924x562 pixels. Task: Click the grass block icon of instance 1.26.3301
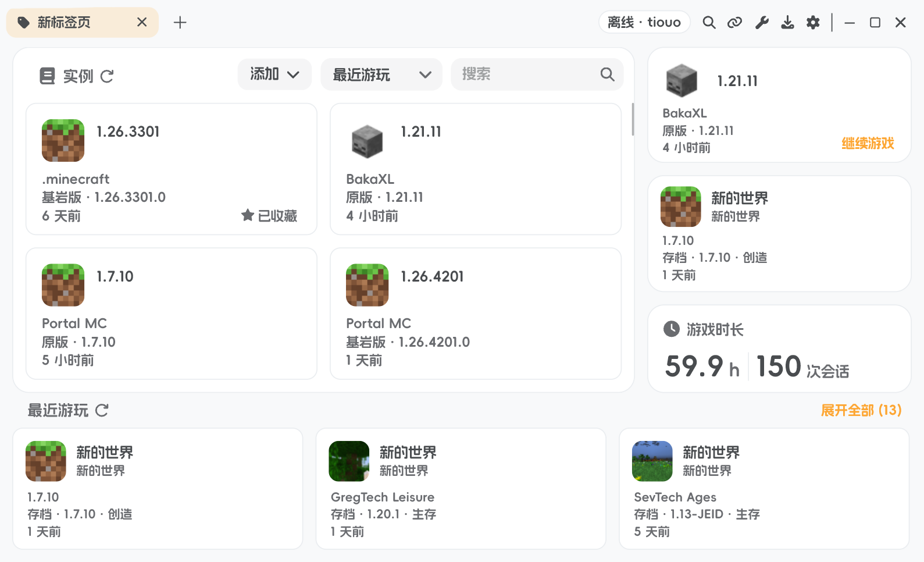[63, 140]
